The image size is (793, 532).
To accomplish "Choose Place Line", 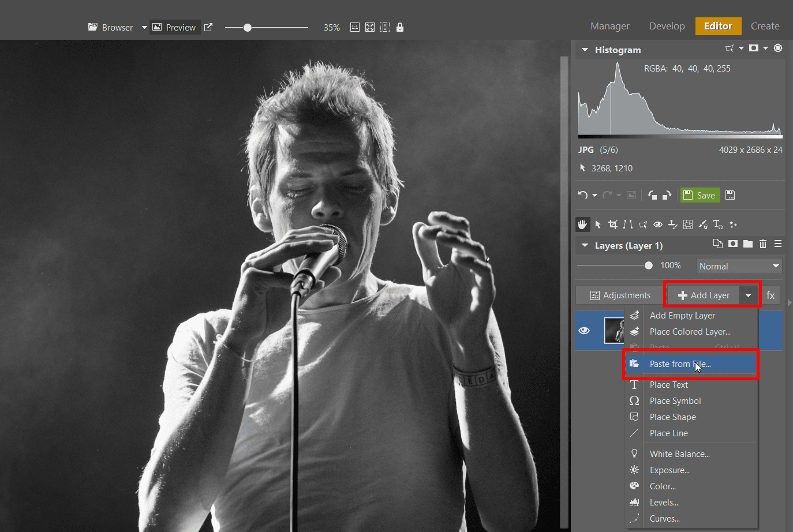I will click(x=691, y=433).
